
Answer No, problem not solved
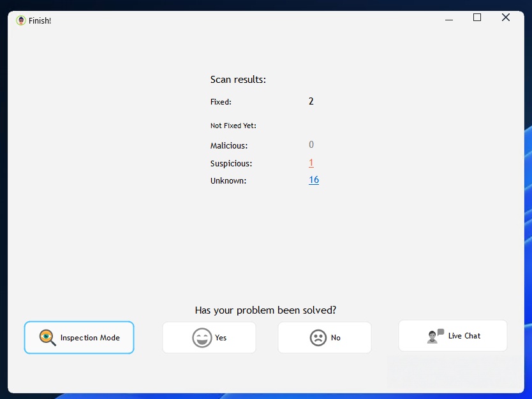click(x=324, y=337)
